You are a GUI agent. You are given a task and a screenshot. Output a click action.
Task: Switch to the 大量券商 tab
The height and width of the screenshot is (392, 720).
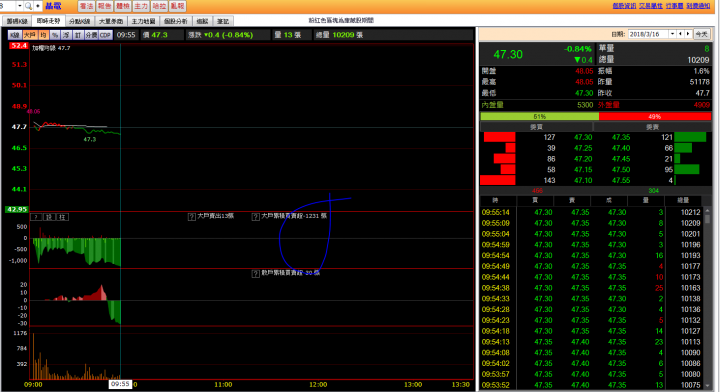[111, 21]
